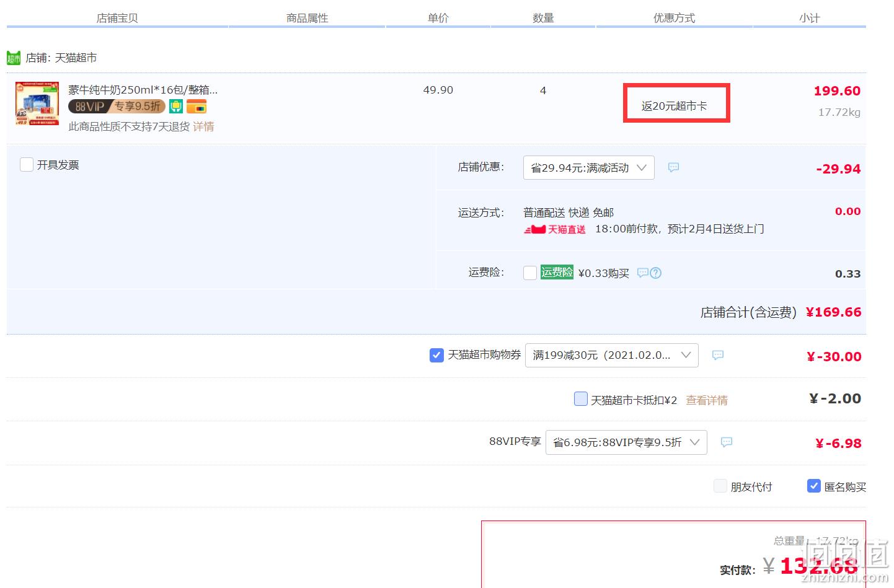Click the question mark help icon for 运费险
The image size is (894, 588).
coord(656,273)
